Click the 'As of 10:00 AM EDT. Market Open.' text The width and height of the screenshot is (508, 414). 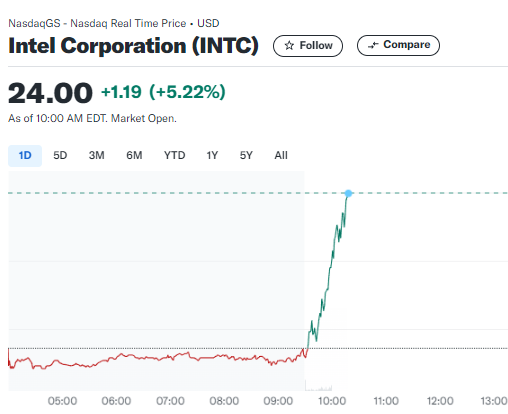click(x=92, y=119)
